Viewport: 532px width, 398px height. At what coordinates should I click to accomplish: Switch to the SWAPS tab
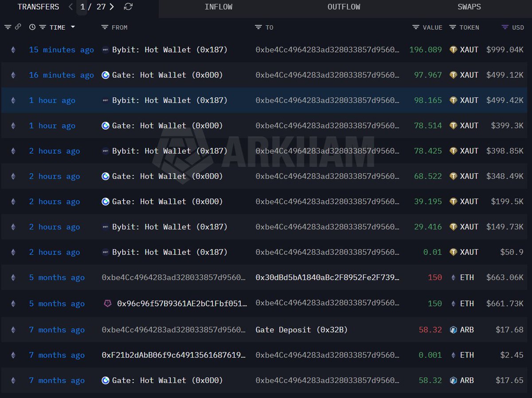[469, 7]
